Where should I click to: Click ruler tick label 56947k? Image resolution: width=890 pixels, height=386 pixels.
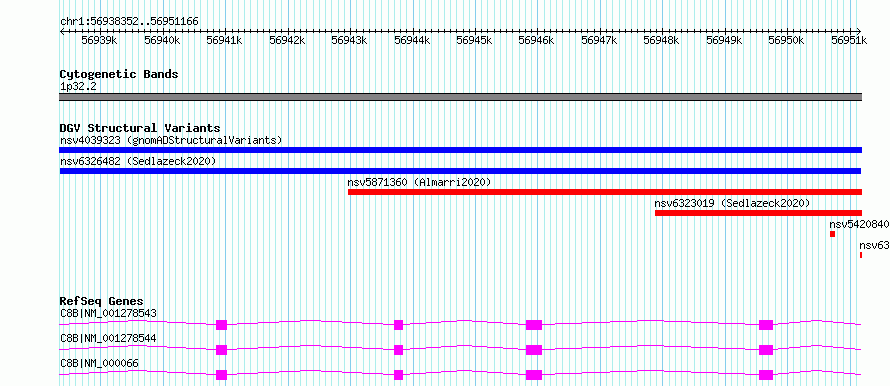click(599, 40)
